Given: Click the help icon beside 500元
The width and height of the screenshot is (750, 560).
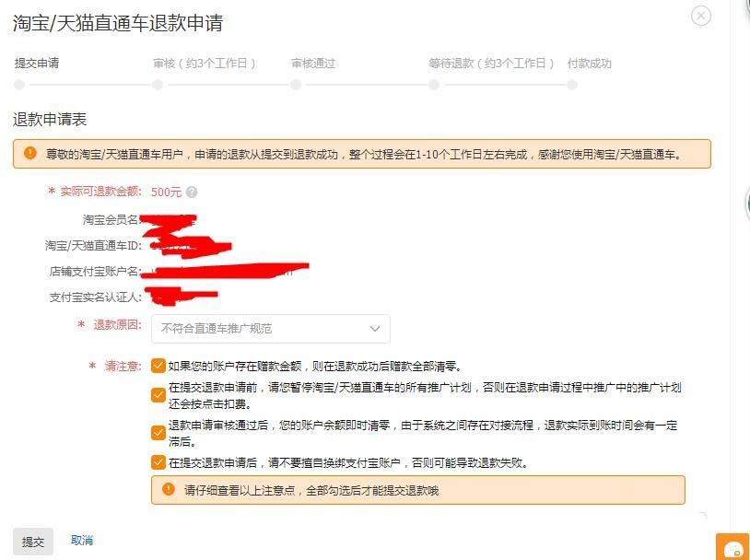Looking at the screenshot, I should (x=192, y=192).
